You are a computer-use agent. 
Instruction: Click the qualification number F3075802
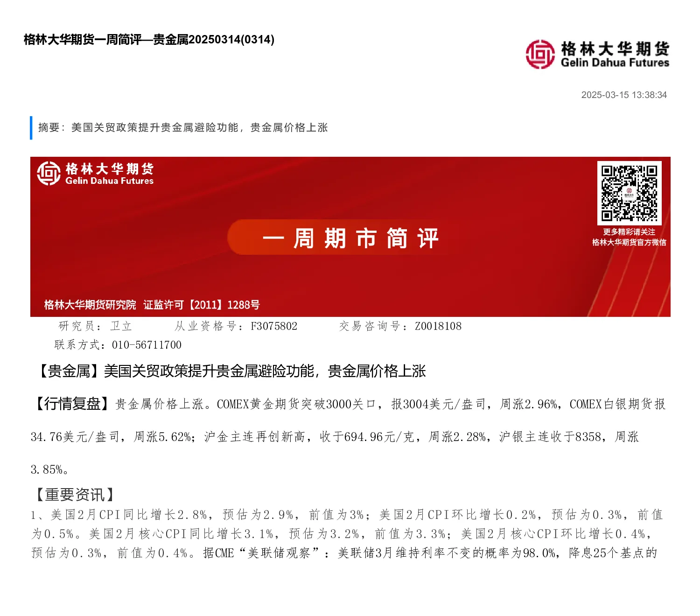tap(274, 326)
